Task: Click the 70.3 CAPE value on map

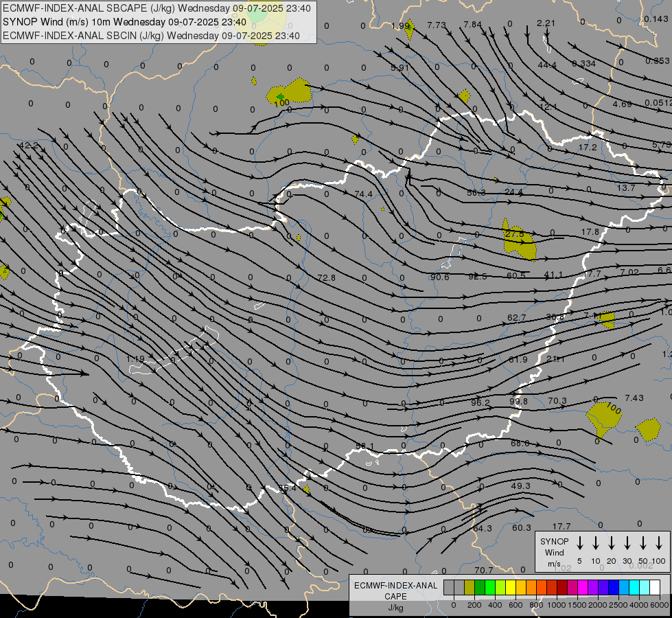Action: 557,400
